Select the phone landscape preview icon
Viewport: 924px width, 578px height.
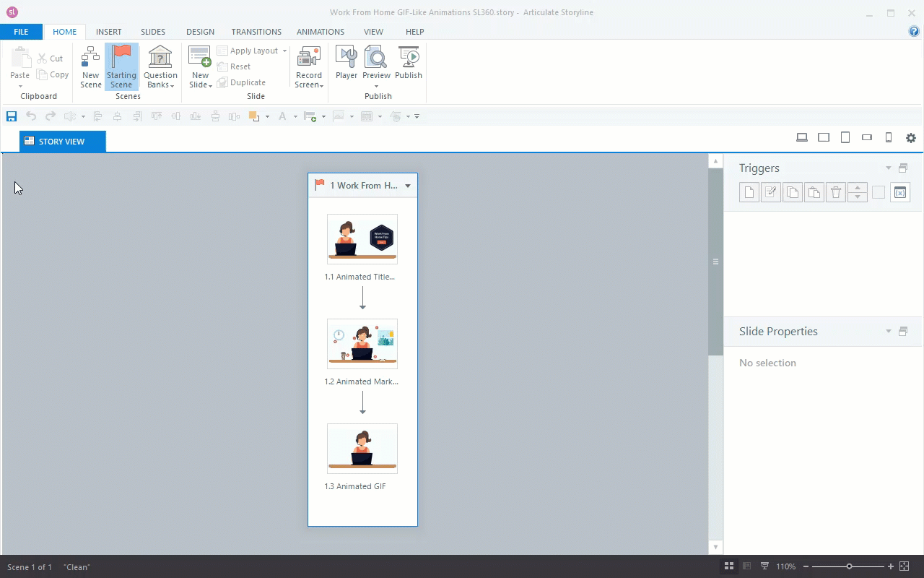(867, 138)
